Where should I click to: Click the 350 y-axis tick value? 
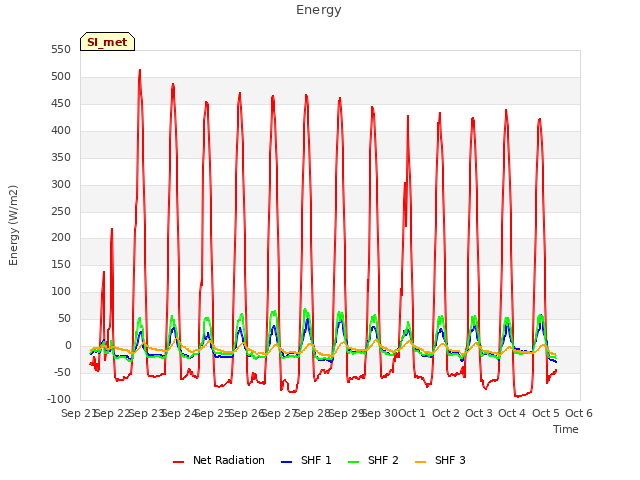(61, 158)
